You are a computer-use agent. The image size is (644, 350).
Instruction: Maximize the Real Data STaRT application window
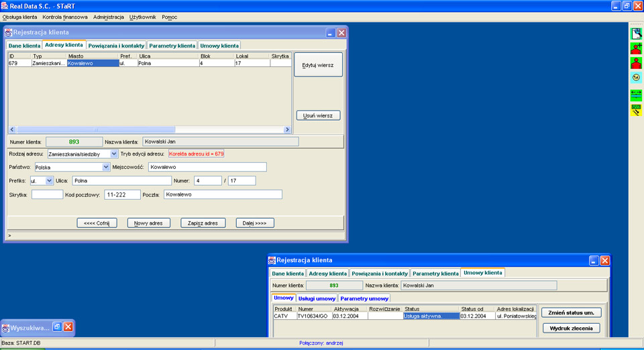point(626,5)
